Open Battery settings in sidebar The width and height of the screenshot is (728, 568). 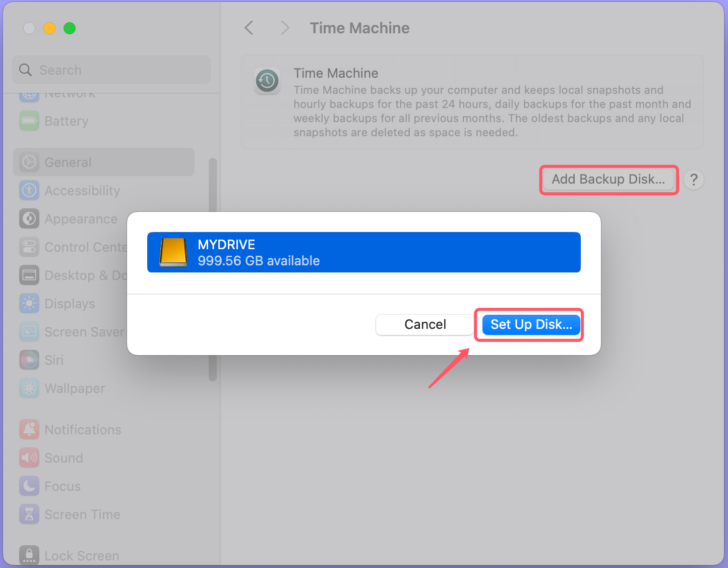66,121
